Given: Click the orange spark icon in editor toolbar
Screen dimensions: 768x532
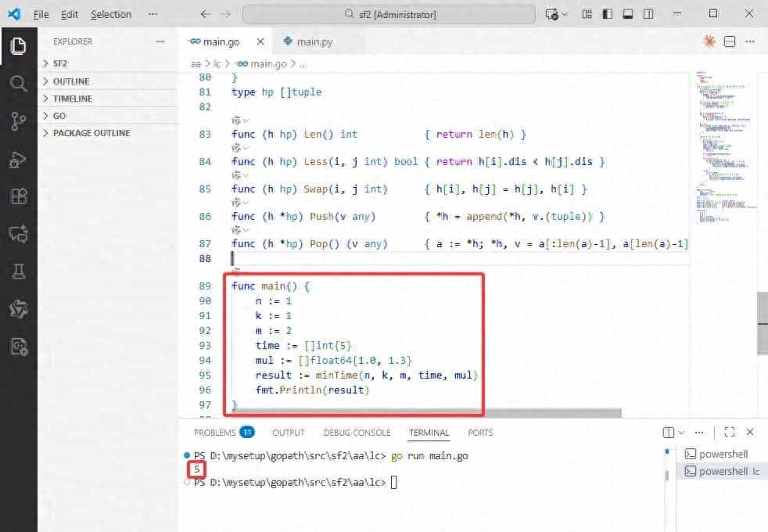Looking at the screenshot, I should 709,41.
